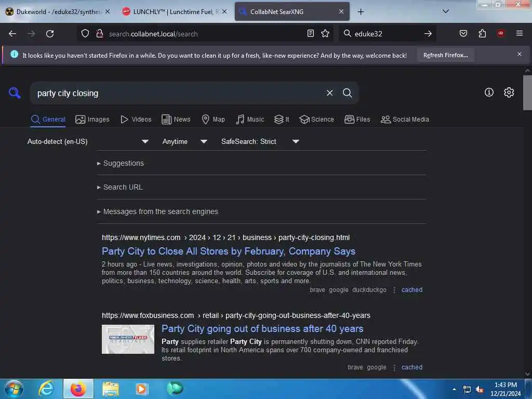Select the Music search category
This screenshot has width=532, height=399.
tap(250, 119)
